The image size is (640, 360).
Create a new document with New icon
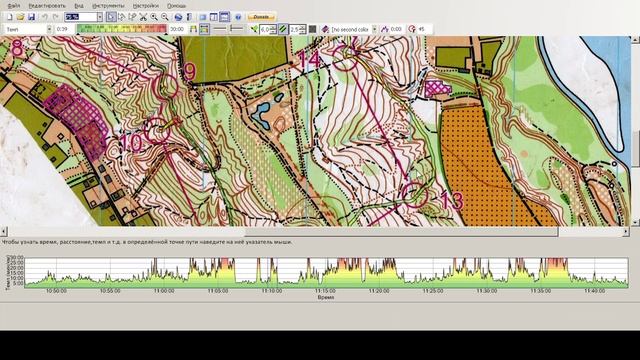pyautogui.click(x=9, y=17)
